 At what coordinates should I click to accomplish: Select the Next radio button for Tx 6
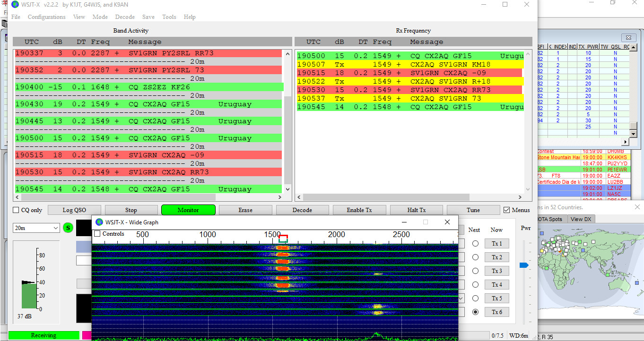tap(475, 312)
